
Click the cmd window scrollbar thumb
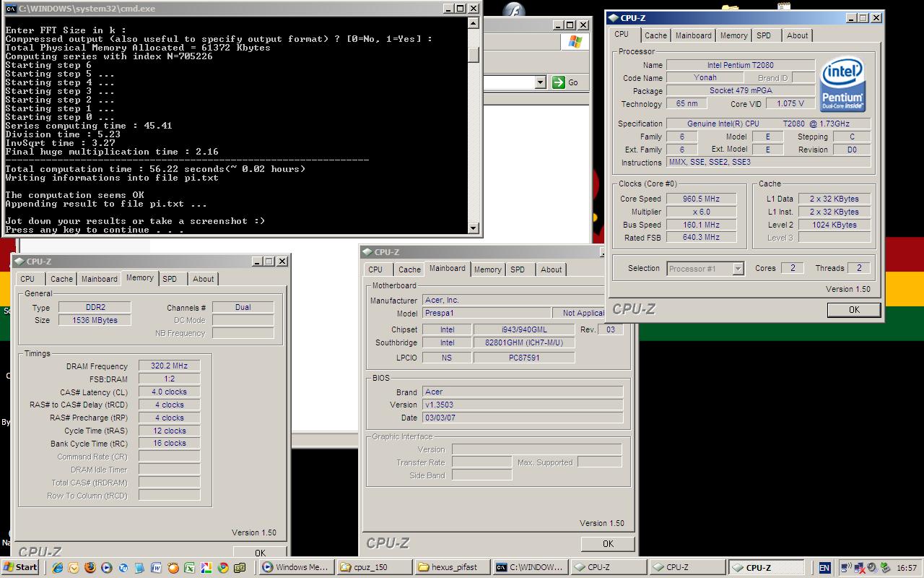point(474,55)
